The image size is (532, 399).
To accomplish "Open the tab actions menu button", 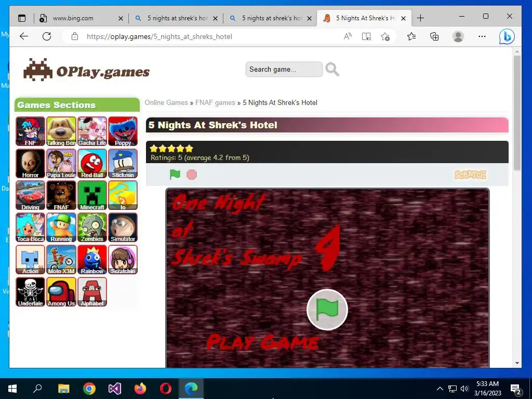I will click(22, 18).
